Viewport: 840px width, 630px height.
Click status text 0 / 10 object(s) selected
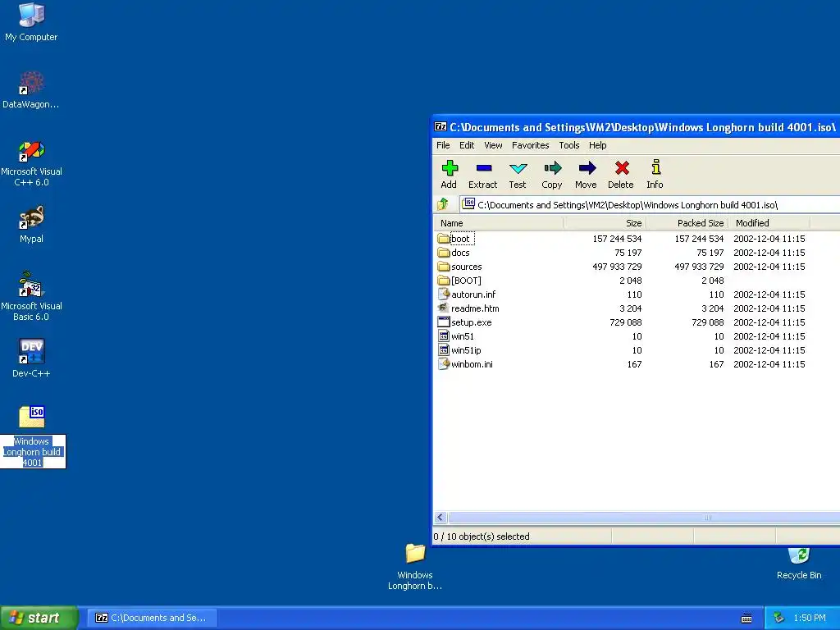pyautogui.click(x=482, y=536)
